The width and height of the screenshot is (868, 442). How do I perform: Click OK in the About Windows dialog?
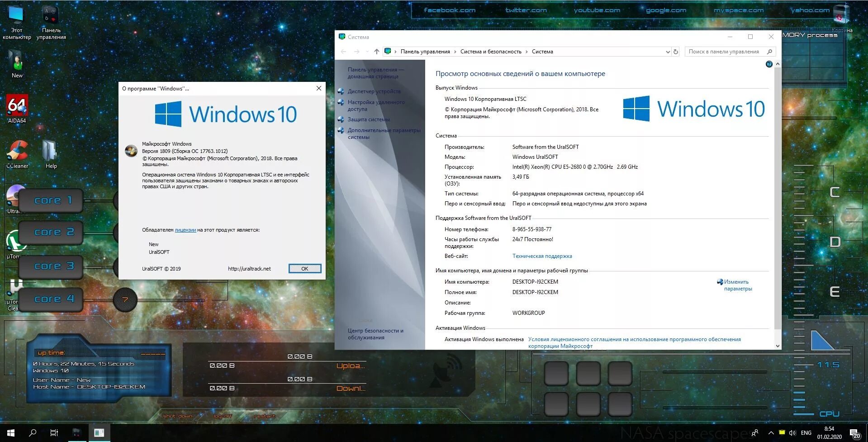pos(305,269)
